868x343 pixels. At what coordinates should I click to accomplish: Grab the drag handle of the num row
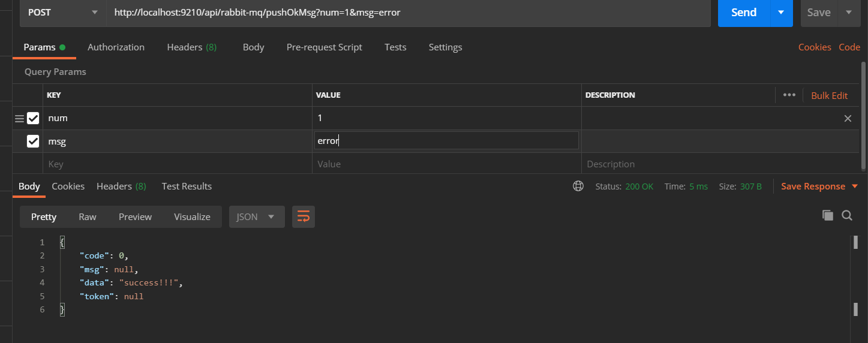pyautogui.click(x=19, y=119)
